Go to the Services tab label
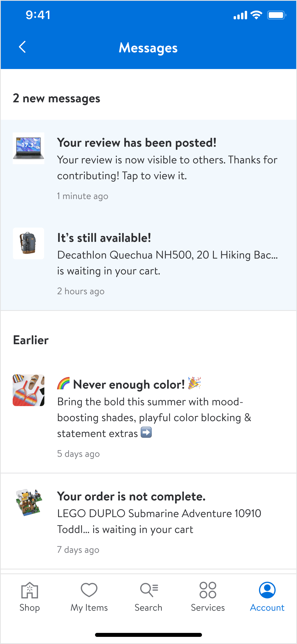This screenshot has width=297, height=644. [208, 608]
